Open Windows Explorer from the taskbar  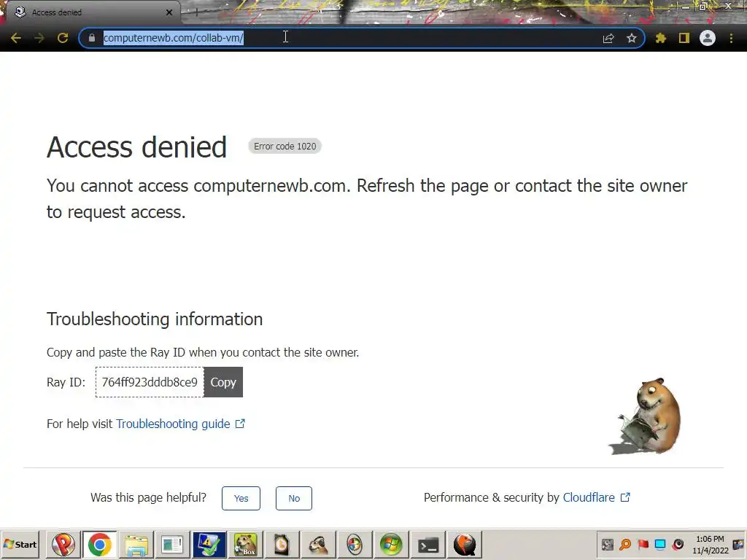[136, 544]
